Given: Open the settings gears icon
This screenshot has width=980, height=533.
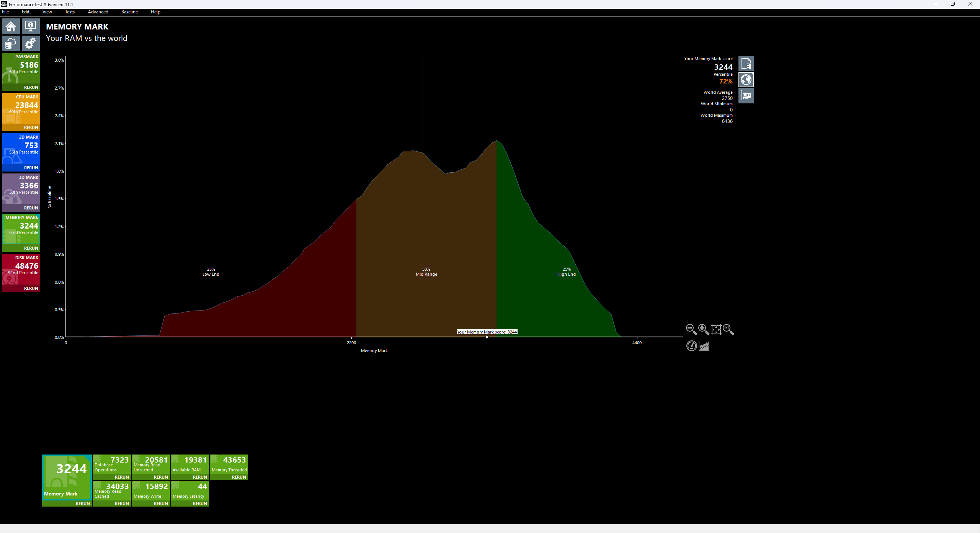Looking at the screenshot, I should click(31, 43).
